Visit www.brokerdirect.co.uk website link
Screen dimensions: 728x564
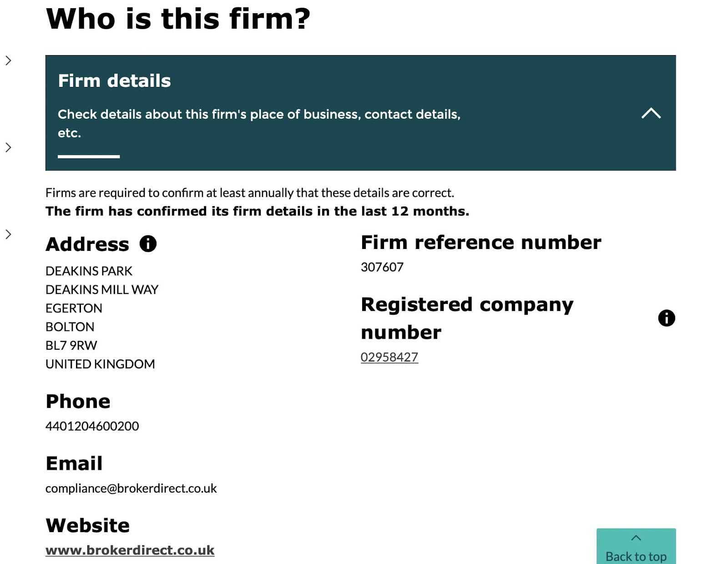tap(130, 550)
